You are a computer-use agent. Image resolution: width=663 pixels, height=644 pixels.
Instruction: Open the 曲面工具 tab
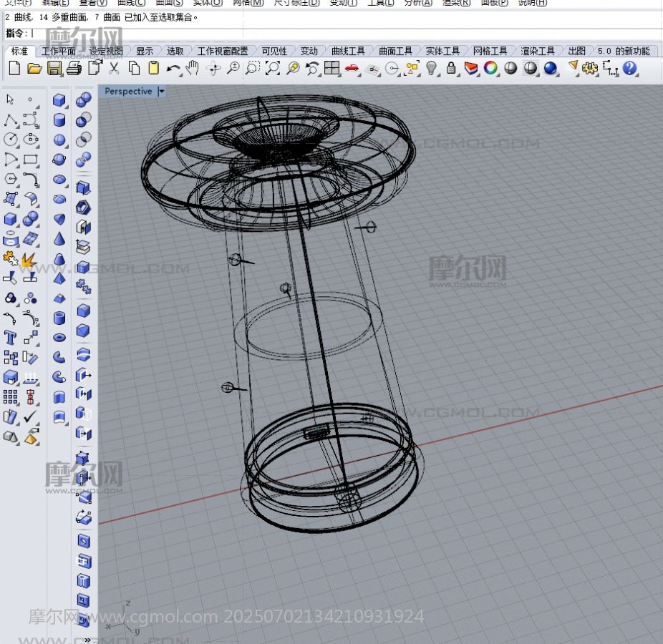pyautogui.click(x=395, y=51)
